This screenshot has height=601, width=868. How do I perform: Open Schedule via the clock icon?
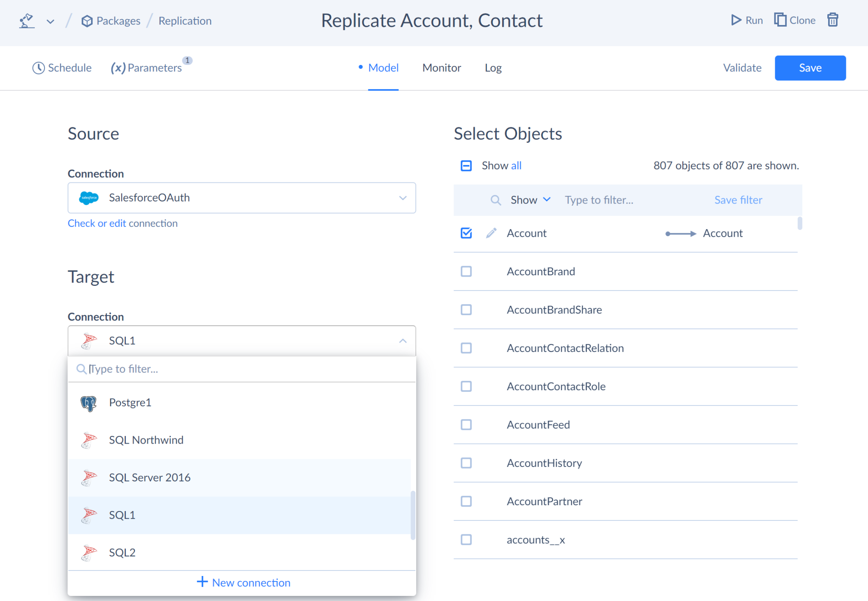coord(39,68)
